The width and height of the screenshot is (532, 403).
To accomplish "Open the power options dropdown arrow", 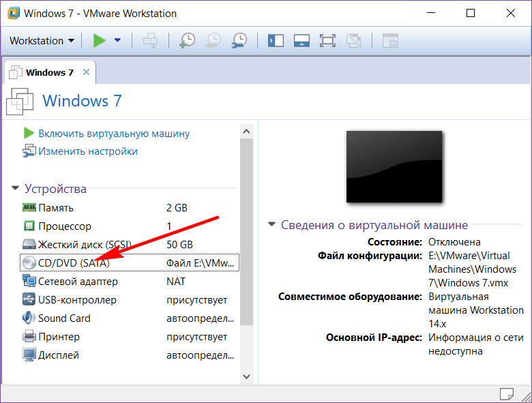I will [x=117, y=40].
